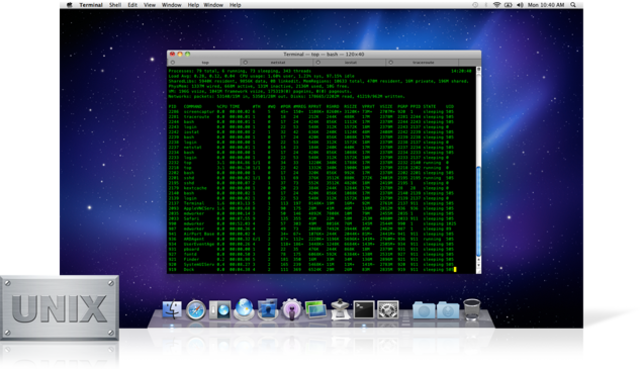Screen dimensions: 640x369
Task: Click the ARDAgent process row
Action: 311,239
